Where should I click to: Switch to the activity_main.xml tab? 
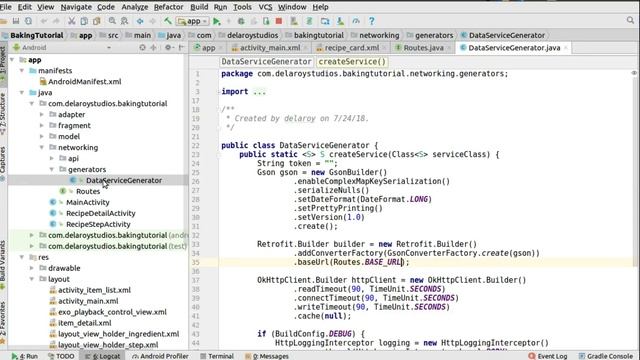(270, 48)
